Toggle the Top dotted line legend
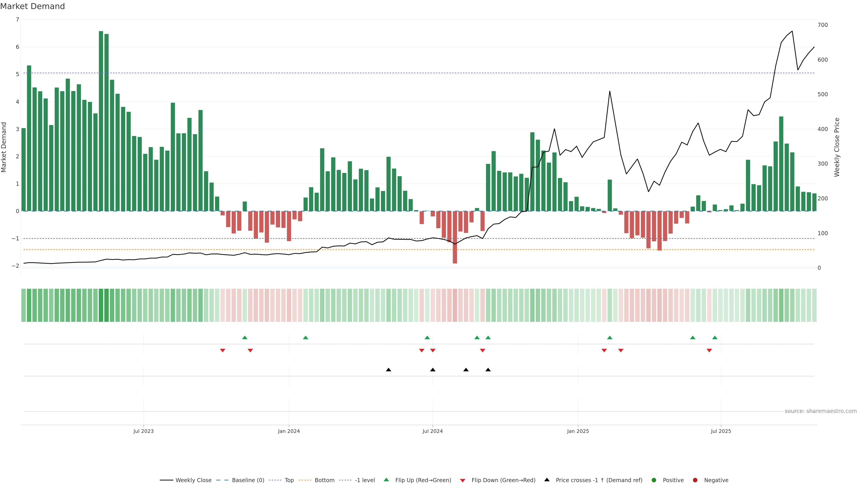Screen dimensions: 868x488 (x=289, y=480)
